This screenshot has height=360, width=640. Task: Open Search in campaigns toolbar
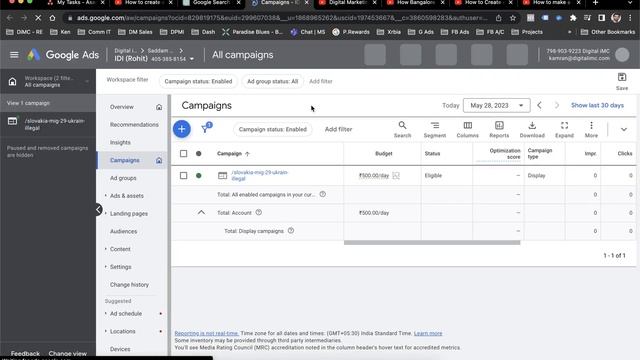coord(402,129)
